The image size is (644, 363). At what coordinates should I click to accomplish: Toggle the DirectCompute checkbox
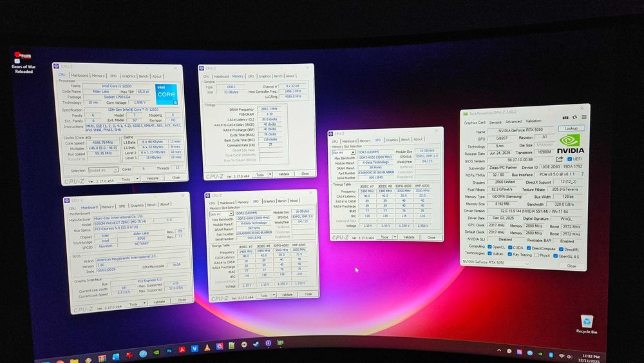529,248
